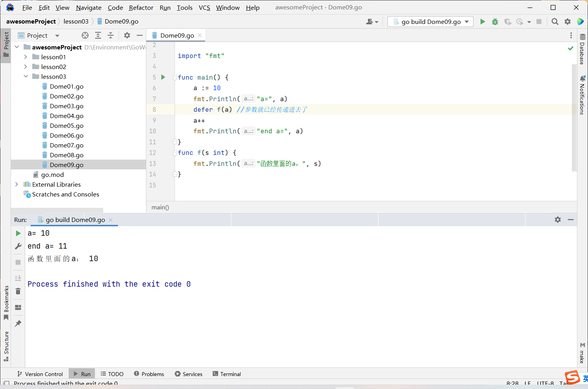Viewport: 588px width, 389px height.
Task: Pin the tab in the Run panel
Action: 18,324
